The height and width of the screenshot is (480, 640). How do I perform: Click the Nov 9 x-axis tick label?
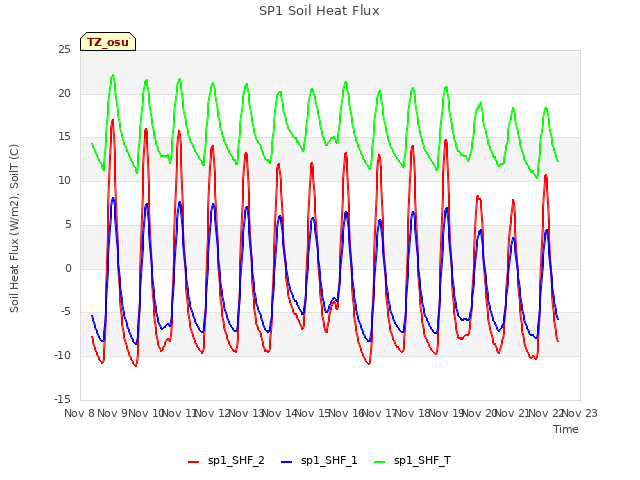point(113,413)
